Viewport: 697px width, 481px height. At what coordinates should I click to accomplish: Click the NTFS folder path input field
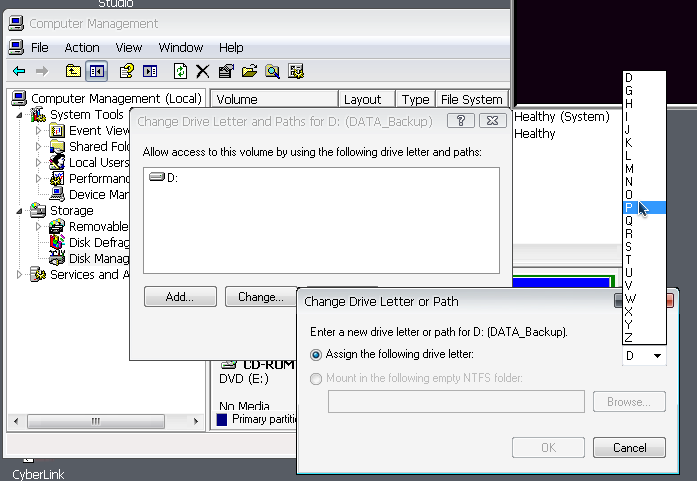456,401
